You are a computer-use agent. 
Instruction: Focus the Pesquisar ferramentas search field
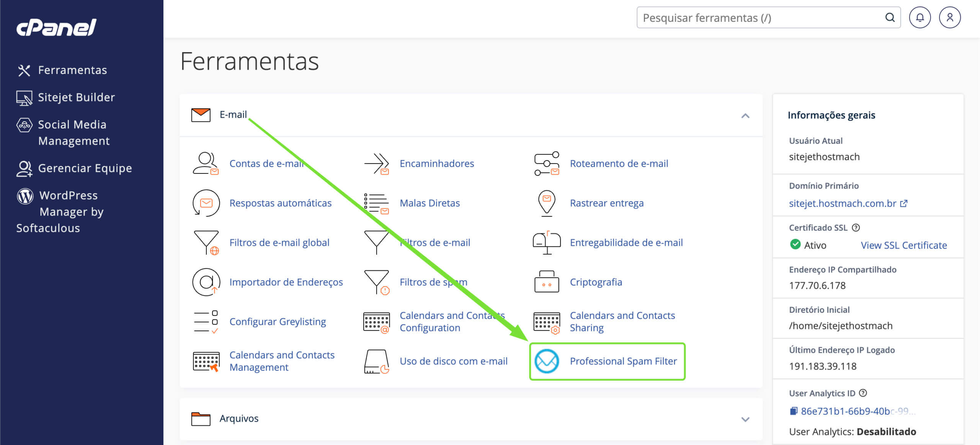coord(768,18)
